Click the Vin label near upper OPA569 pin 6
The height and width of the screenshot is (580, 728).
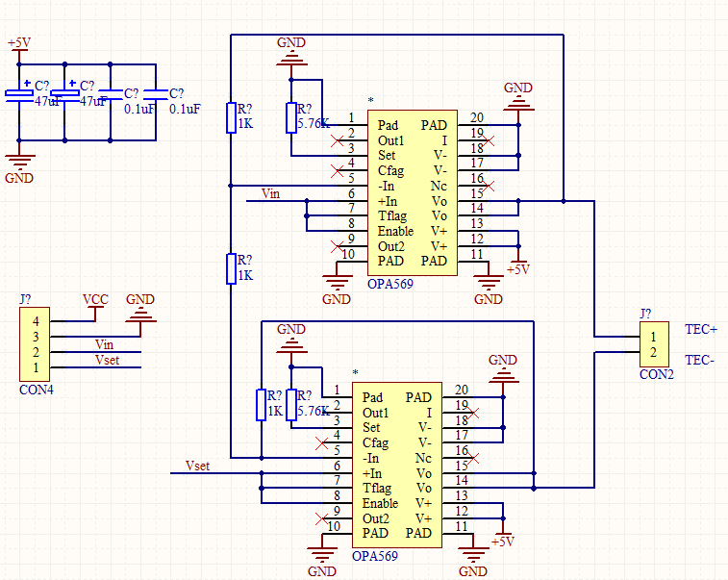coord(270,194)
